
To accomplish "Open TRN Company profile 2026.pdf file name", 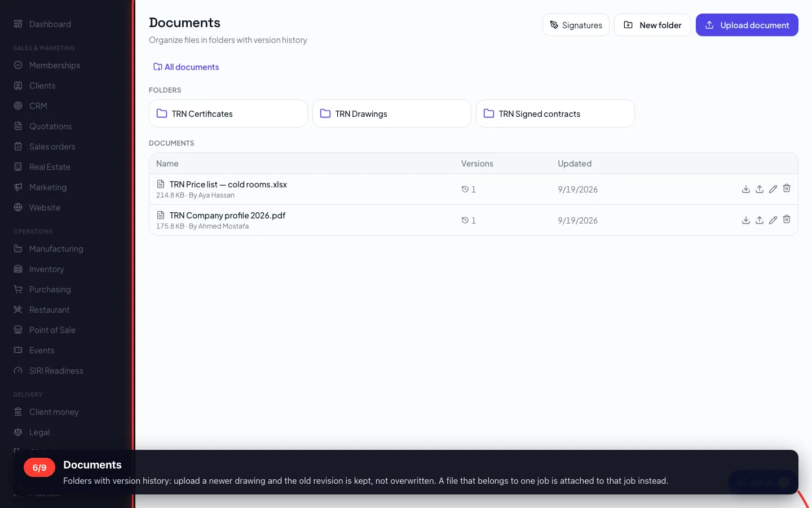I will 227,216.
